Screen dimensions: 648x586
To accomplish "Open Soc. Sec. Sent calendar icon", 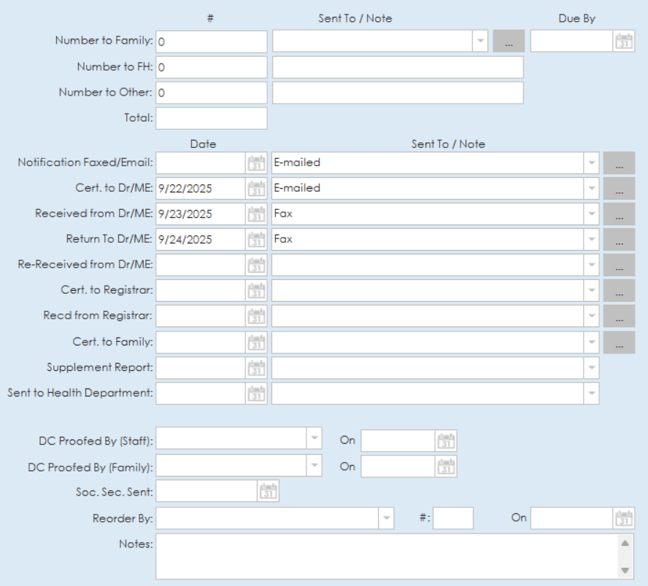I will (267, 491).
